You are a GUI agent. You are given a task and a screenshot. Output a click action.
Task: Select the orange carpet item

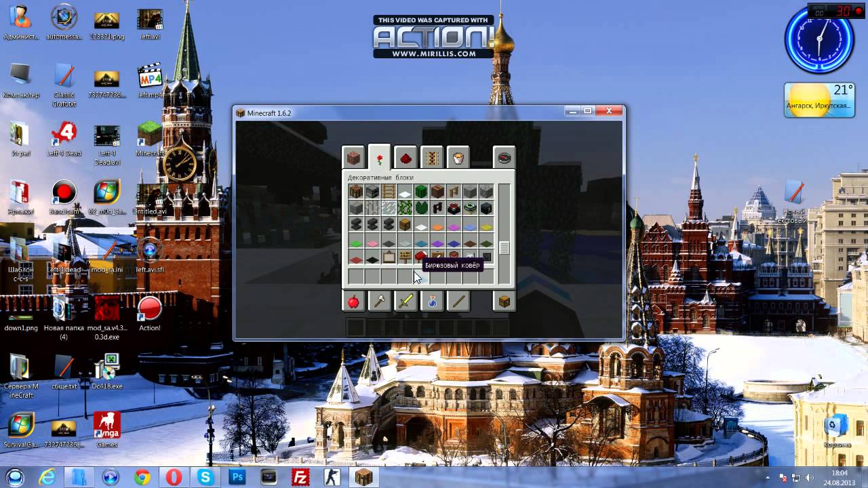point(437,224)
